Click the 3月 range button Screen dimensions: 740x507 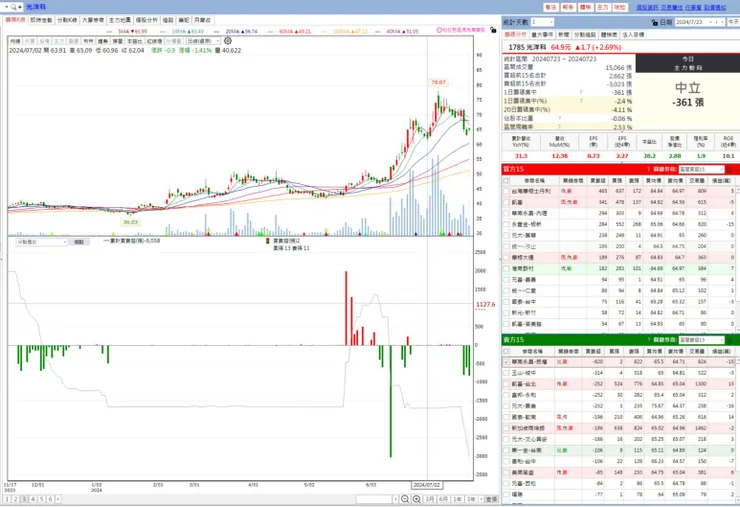click(430, 499)
